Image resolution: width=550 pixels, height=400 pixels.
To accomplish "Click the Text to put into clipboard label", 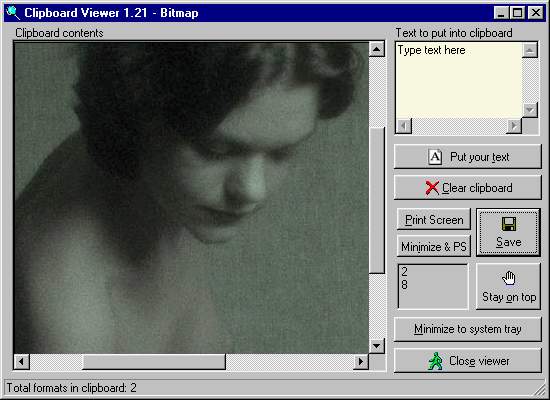I will 454,33.
